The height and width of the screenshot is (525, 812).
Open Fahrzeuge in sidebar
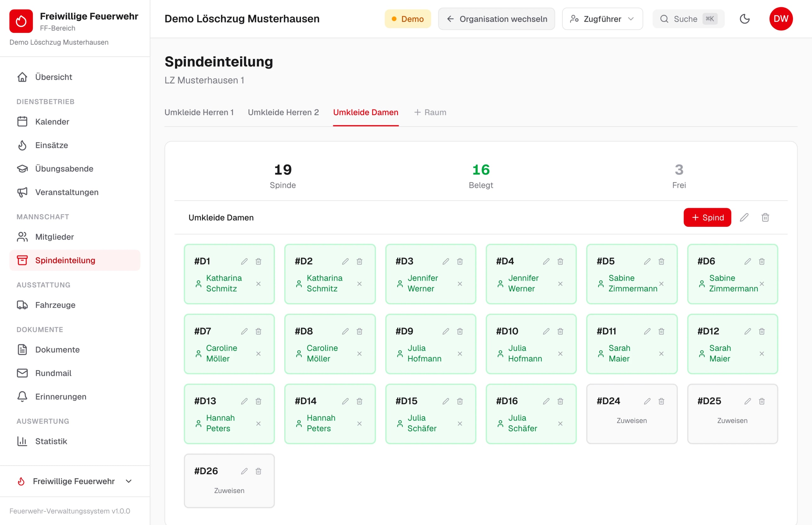[x=75, y=305]
